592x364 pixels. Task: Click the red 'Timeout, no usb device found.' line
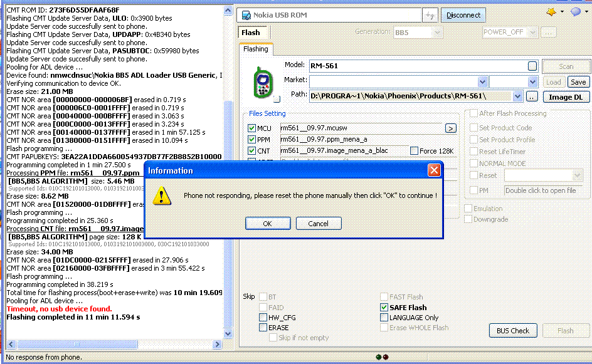point(60,309)
